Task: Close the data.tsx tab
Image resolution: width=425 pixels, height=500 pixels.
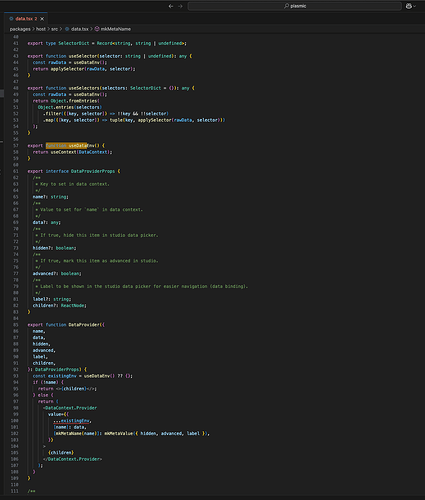Action: pos(42,19)
